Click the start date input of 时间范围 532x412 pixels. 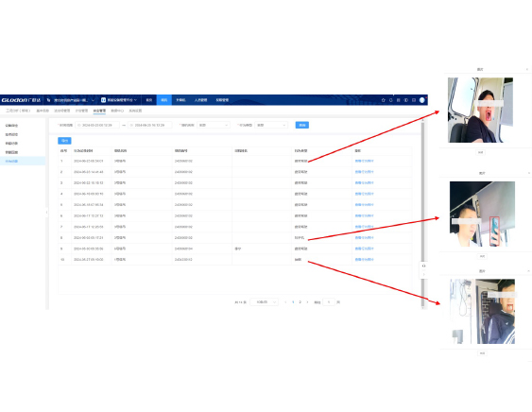[97, 126]
